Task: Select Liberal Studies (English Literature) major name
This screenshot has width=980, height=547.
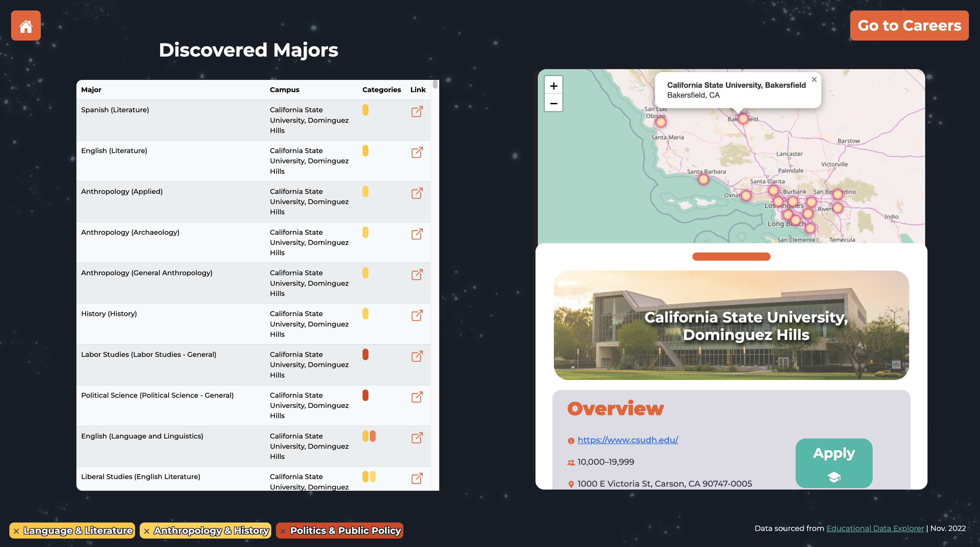Action: pos(141,477)
